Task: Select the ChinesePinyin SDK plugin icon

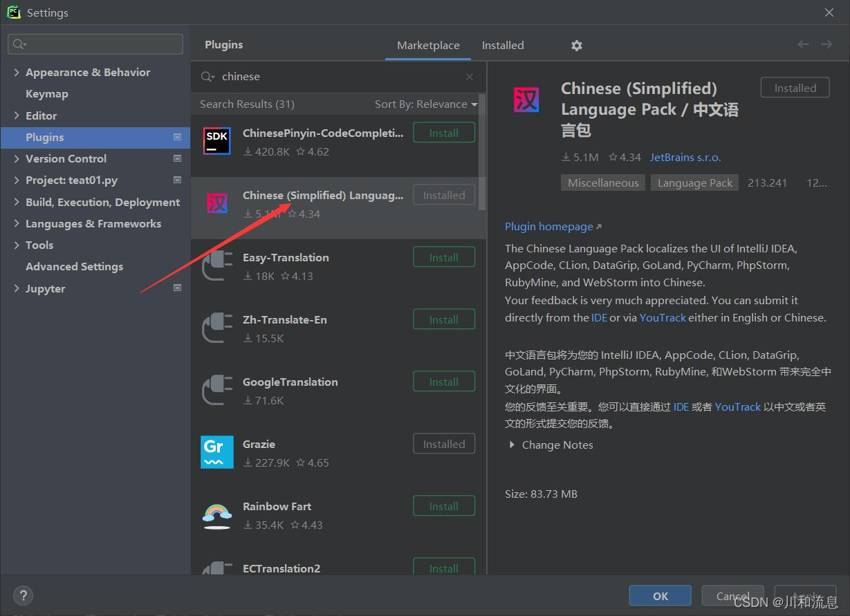Action: [216, 141]
